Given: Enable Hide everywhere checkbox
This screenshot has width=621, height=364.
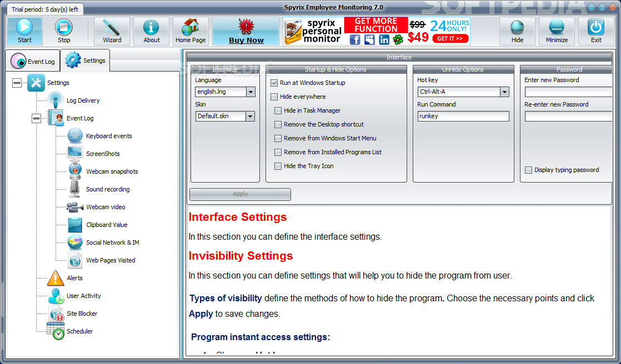Looking at the screenshot, I should [274, 97].
